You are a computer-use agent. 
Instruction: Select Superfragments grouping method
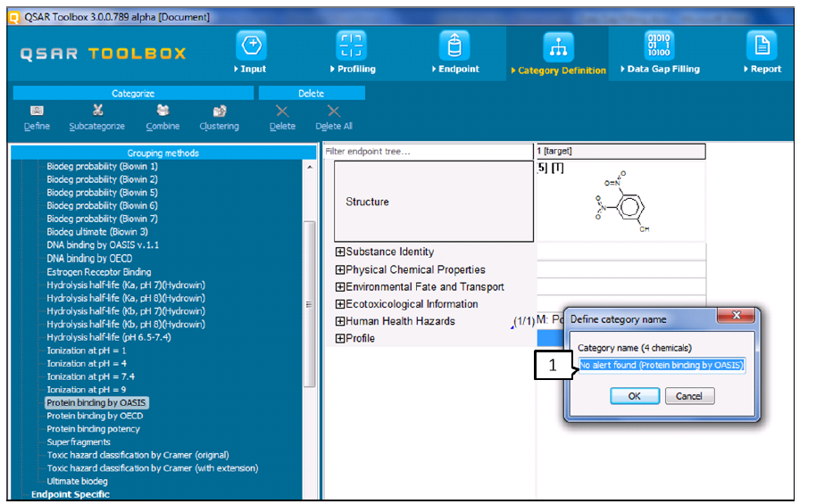[x=79, y=442]
